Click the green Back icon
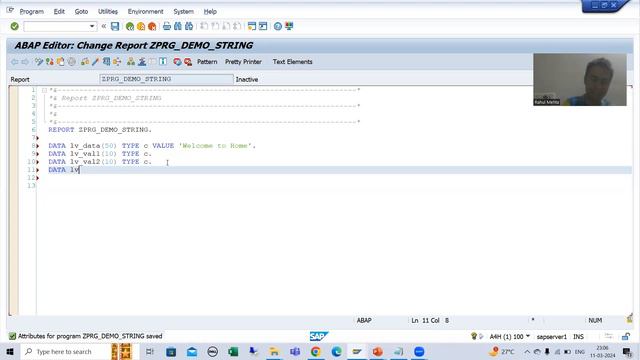The height and width of the screenshot is (360, 640). 130,27
